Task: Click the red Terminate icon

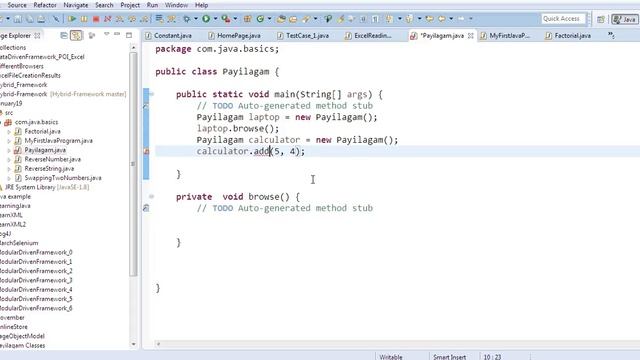Action: coord(96,19)
